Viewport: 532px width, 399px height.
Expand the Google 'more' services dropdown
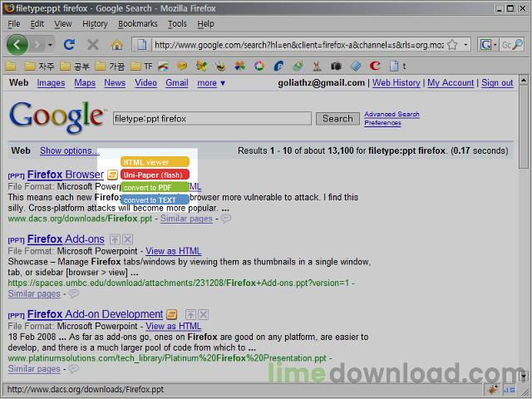click(x=211, y=83)
